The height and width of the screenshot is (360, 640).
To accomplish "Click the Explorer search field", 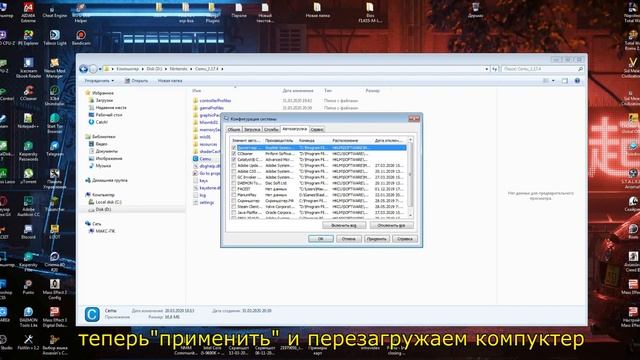I will click(542, 69).
